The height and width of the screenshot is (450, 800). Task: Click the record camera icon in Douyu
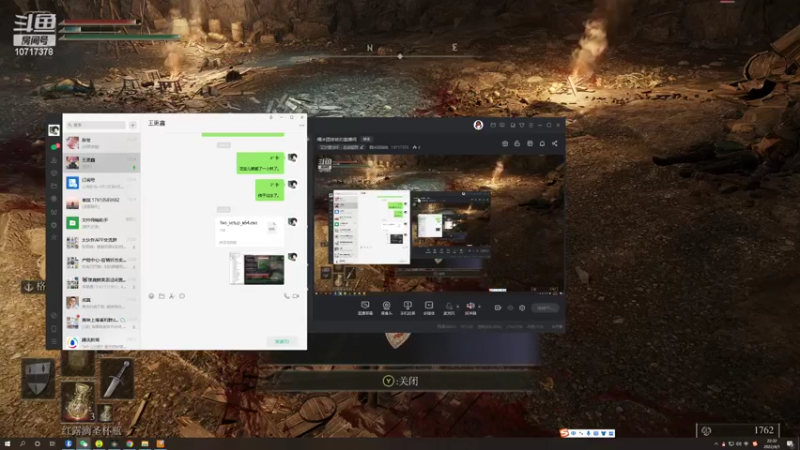click(497, 308)
